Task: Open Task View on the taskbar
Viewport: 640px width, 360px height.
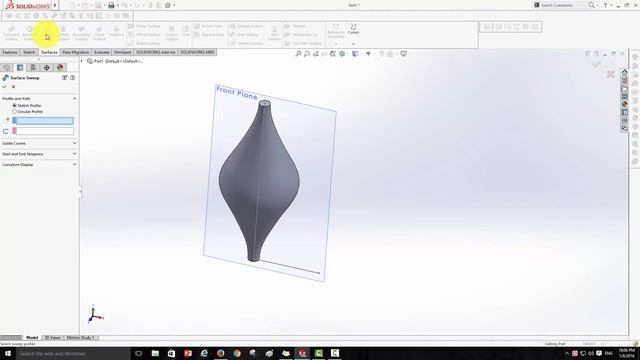Action: pos(139,353)
